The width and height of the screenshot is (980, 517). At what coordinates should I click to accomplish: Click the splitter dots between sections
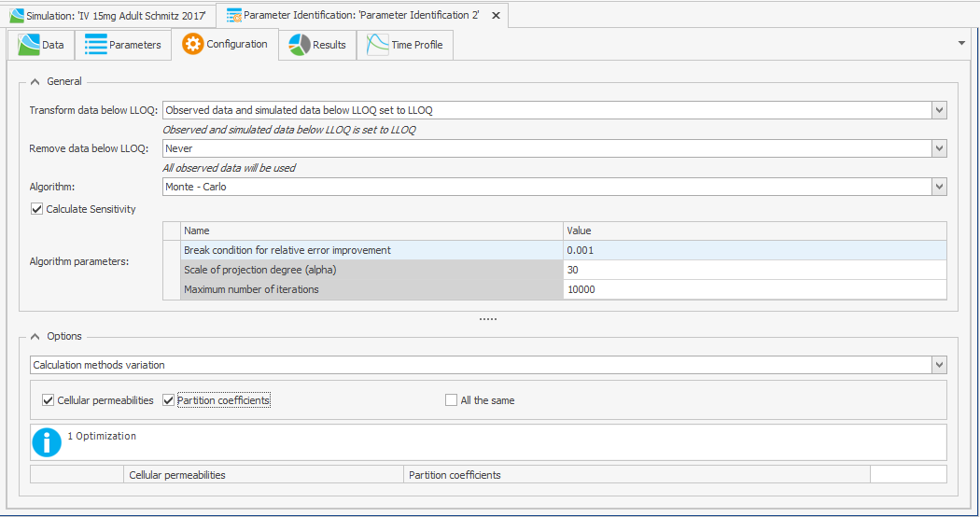488,319
